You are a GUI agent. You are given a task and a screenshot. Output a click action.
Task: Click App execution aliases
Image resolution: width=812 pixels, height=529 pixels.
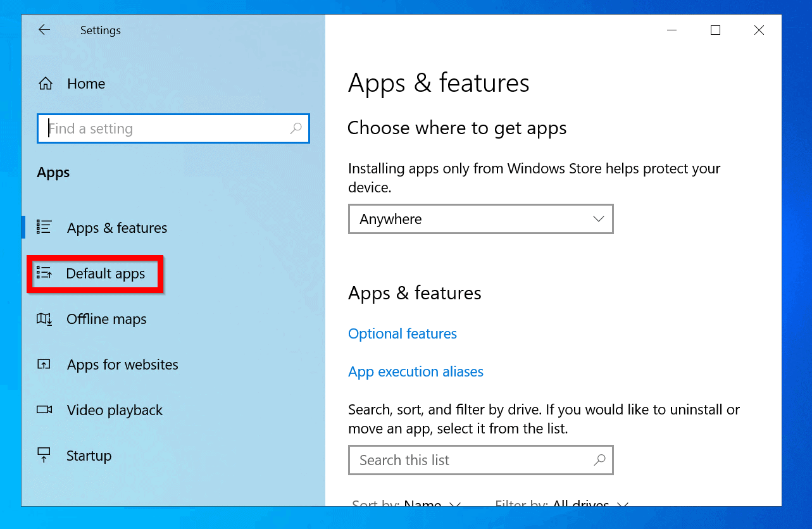416,371
